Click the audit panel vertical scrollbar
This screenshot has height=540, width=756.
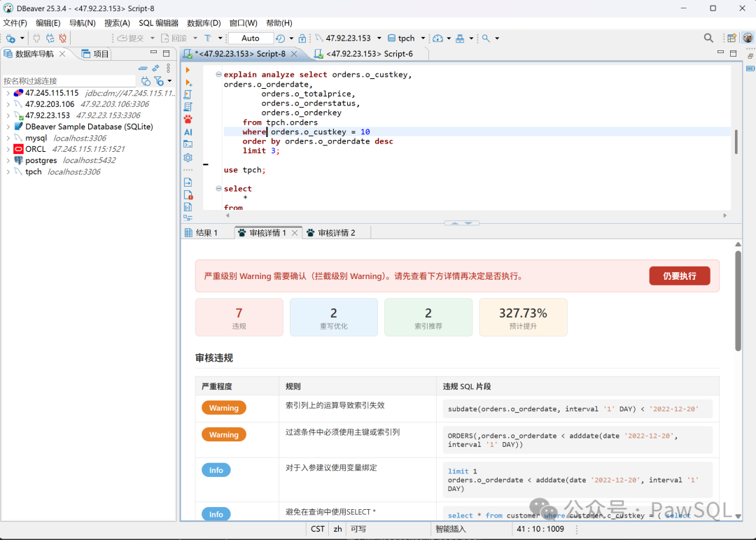pos(738,301)
